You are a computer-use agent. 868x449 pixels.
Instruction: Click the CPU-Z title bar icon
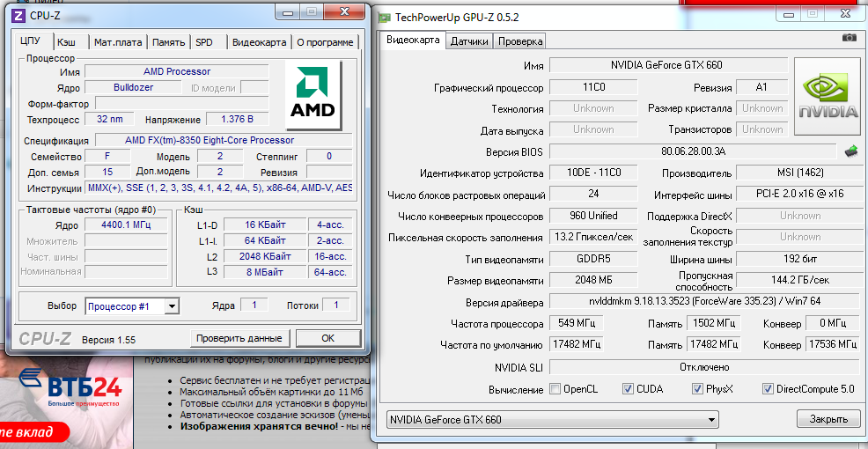18,15
